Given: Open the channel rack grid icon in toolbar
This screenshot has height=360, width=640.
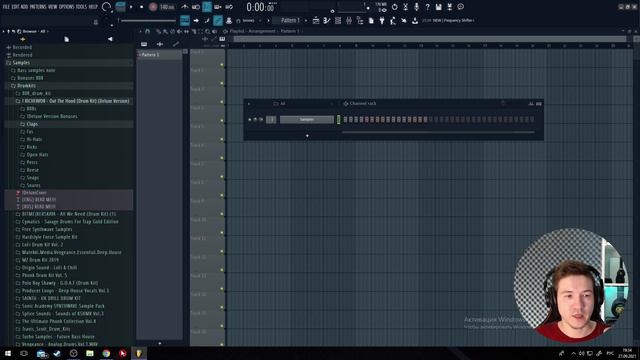Looking at the screenshot, I should 338,20.
